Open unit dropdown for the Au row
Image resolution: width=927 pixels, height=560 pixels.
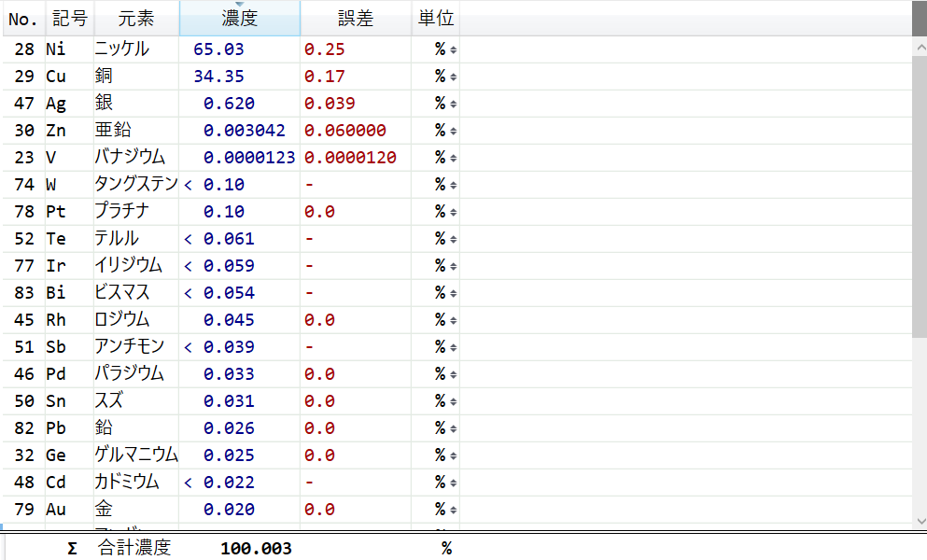pyautogui.click(x=453, y=510)
